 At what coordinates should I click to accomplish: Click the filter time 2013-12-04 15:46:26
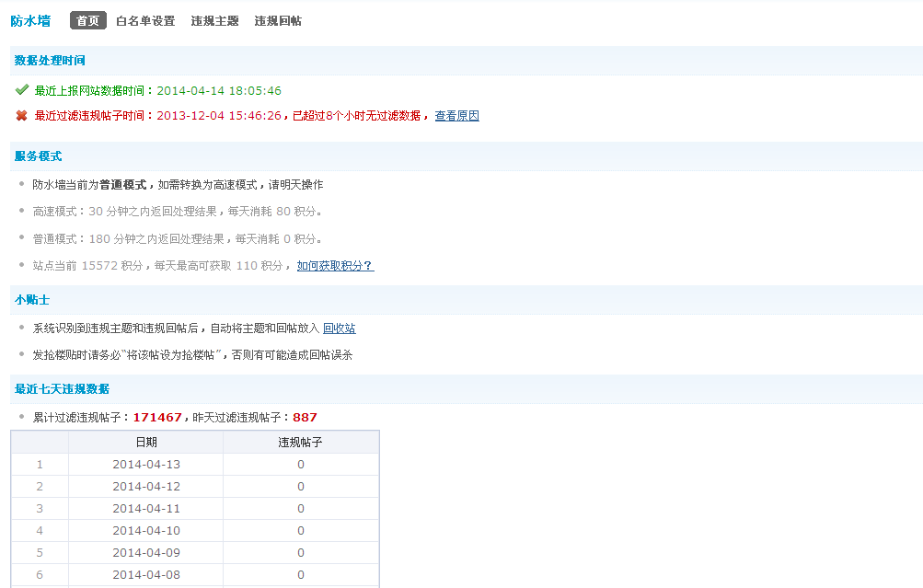[x=219, y=116]
